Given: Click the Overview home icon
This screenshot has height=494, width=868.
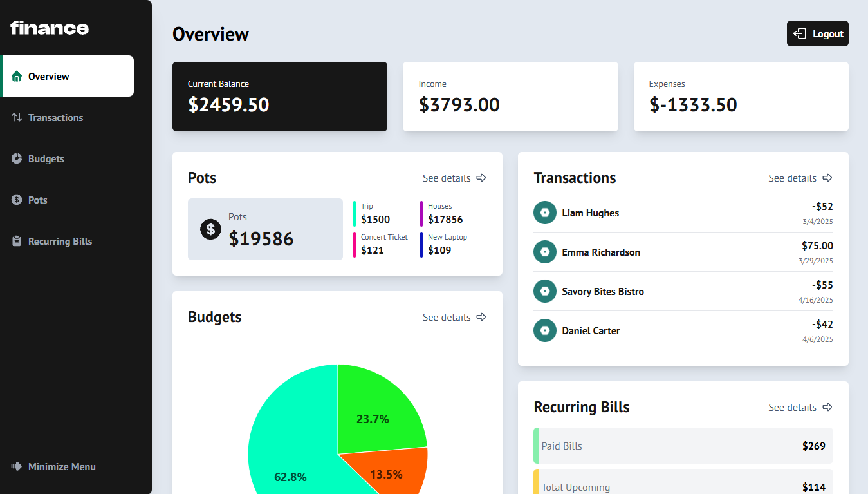Looking at the screenshot, I should point(17,76).
